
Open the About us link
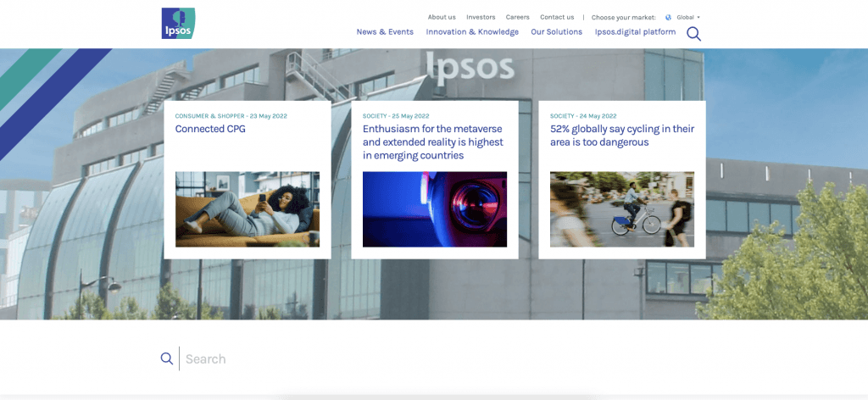[442, 17]
